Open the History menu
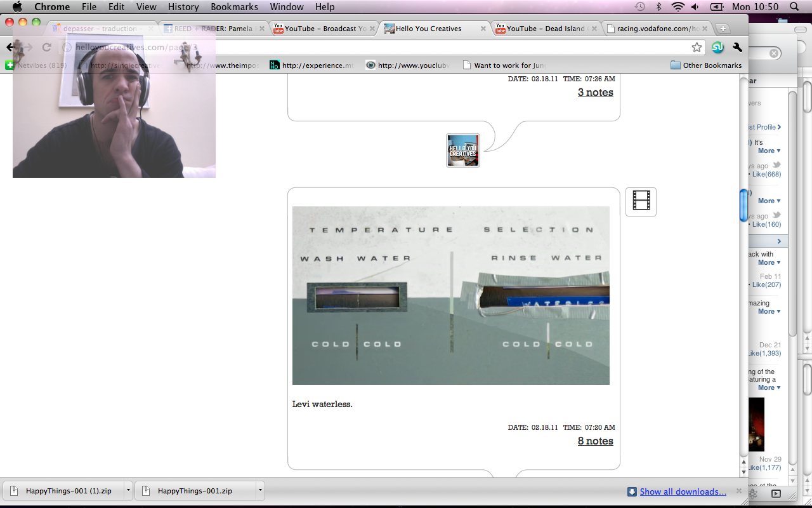Image resolution: width=812 pixels, height=508 pixels. [183, 7]
